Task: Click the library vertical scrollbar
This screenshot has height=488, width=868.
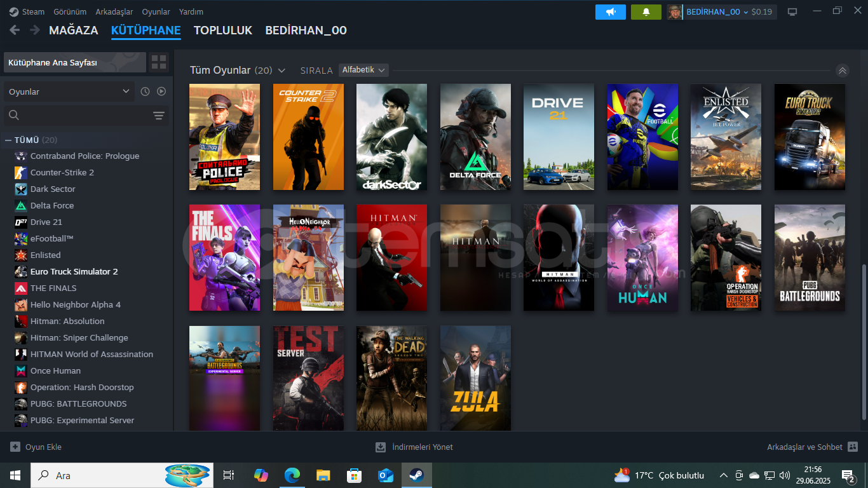Action: pyautogui.click(x=863, y=341)
